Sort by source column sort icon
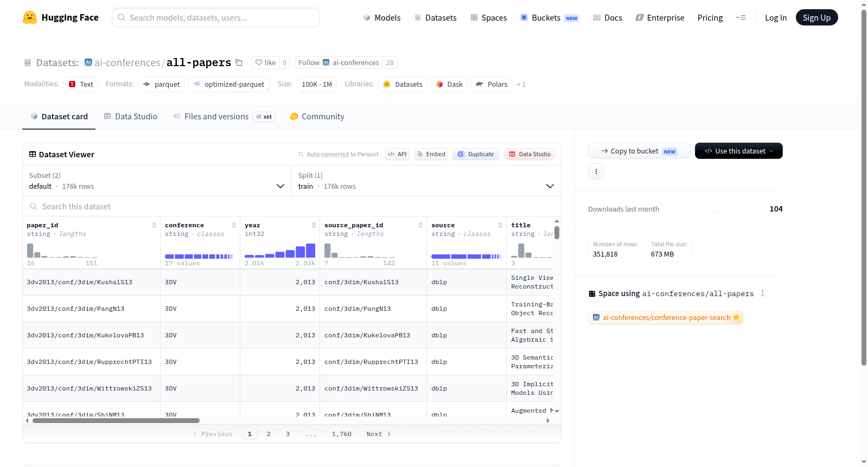This screenshot has width=868, height=467. coord(500,225)
